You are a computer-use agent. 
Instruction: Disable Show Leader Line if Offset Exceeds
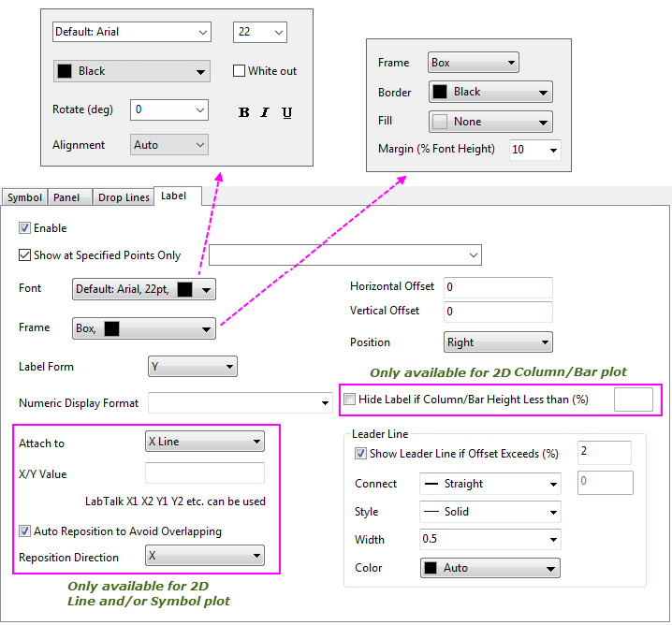[361, 454]
